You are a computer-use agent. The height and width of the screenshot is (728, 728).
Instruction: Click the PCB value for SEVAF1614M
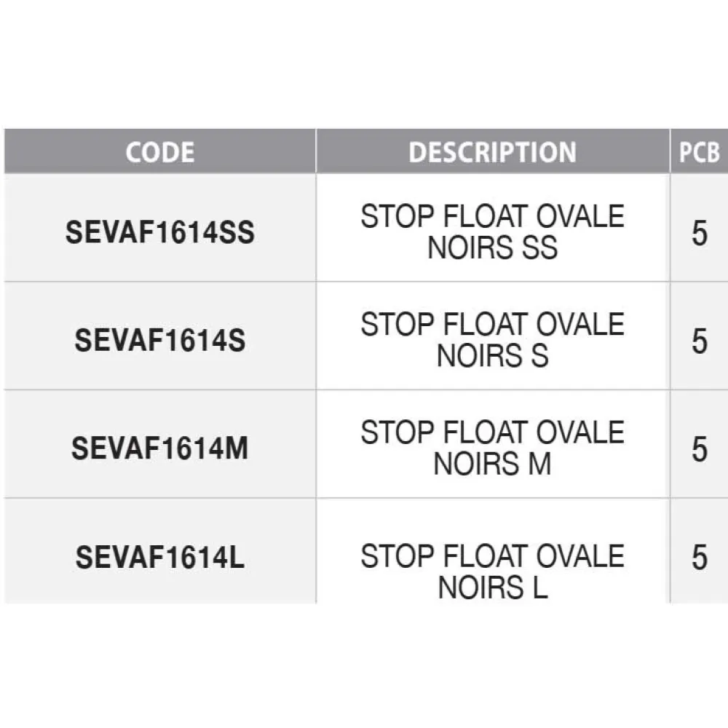700,449
